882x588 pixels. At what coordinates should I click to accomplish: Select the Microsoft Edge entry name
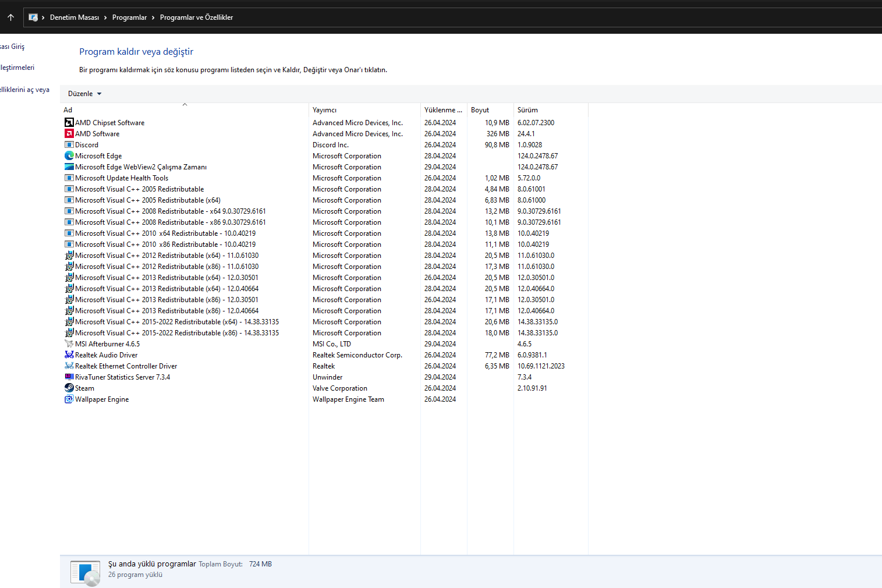98,156
